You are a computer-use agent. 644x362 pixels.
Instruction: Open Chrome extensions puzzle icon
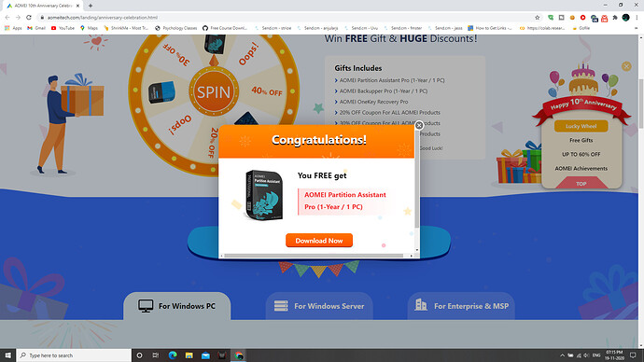tap(615, 18)
